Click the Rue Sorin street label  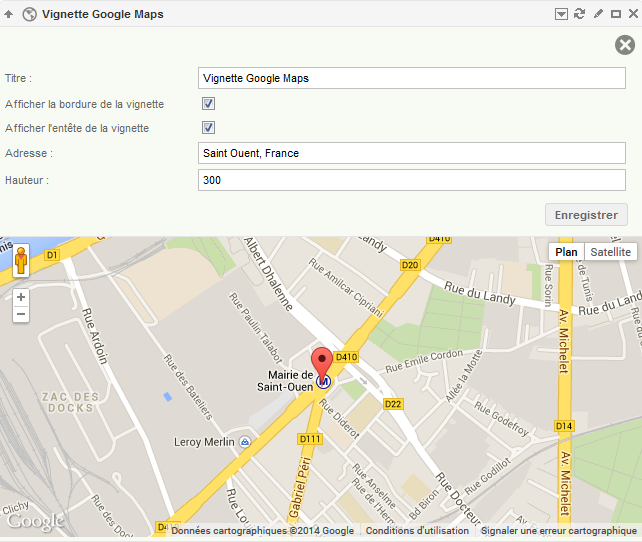[549, 285]
